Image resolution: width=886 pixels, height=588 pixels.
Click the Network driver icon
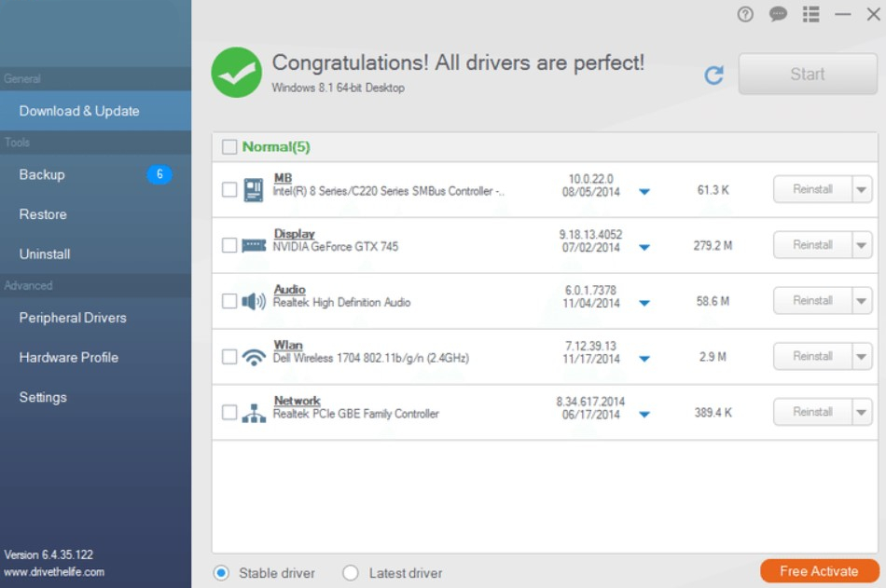coord(254,413)
